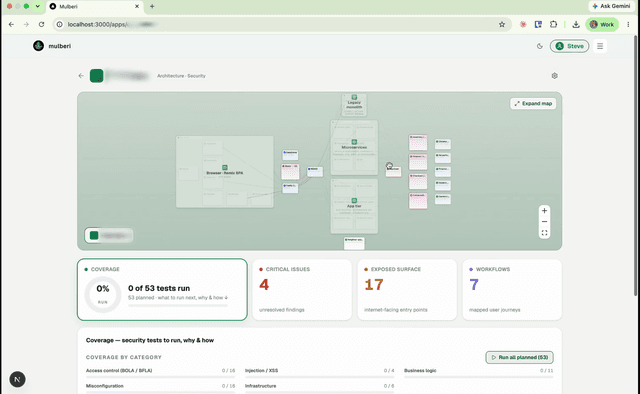The image size is (640, 394).
Task: Click the mulberi logo icon
Action: point(38,46)
